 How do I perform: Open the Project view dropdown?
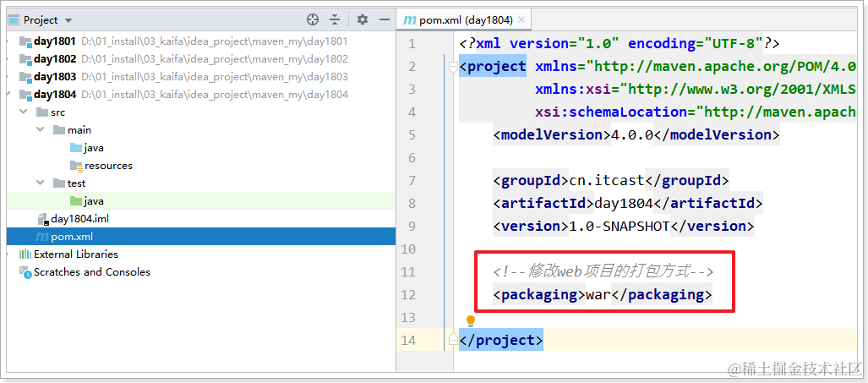click(x=68, y=20)
